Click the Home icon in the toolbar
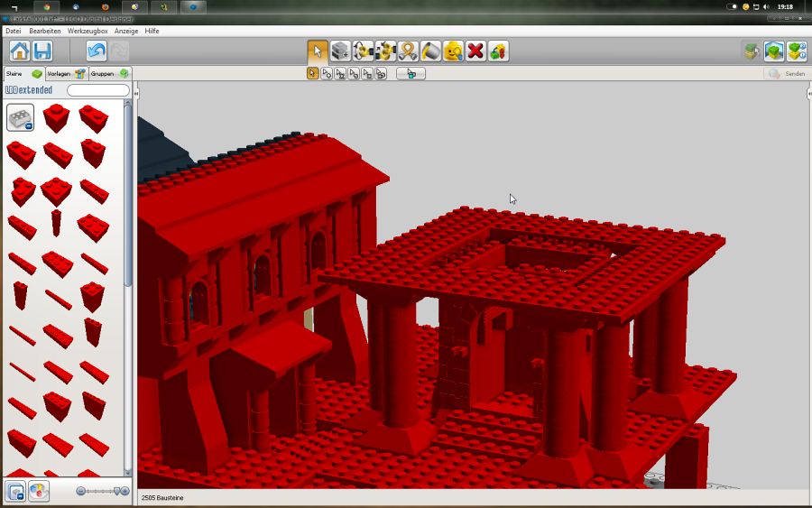This screenshot has width=812, height=508. point(19,51)
